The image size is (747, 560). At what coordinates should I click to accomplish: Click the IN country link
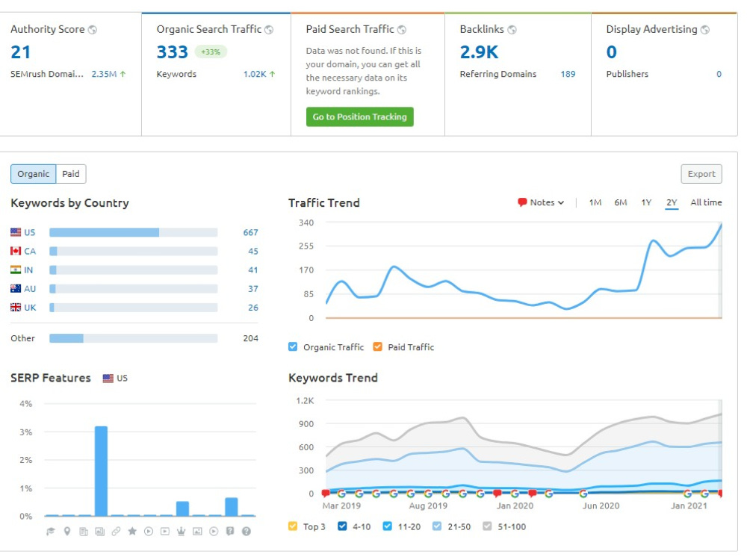coord(28,270)
